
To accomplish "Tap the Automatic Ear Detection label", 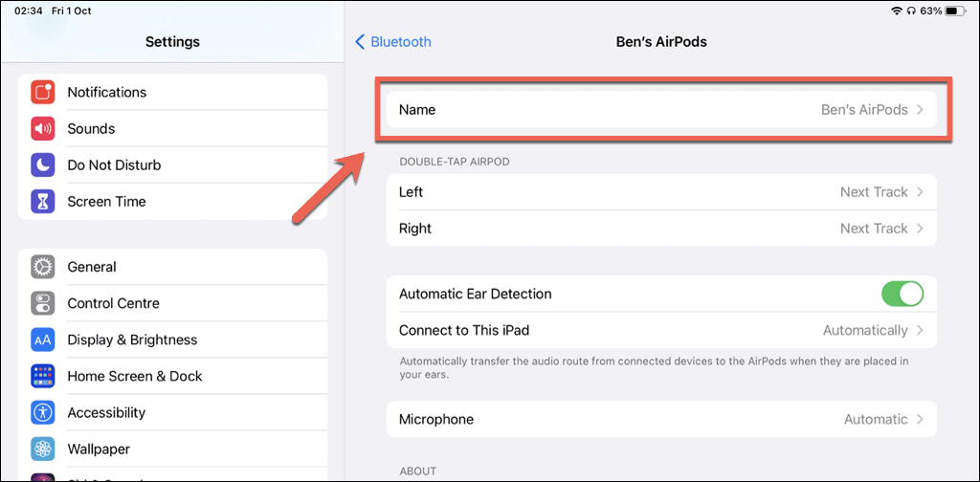I will [x=475, y=294].
